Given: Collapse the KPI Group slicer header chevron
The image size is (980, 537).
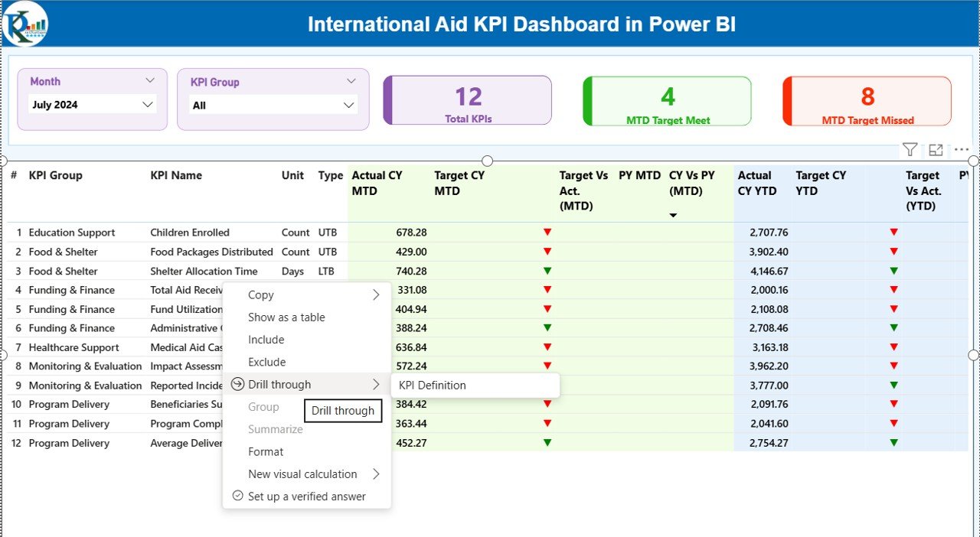Looking at the screenshot, I should point(351,81).
